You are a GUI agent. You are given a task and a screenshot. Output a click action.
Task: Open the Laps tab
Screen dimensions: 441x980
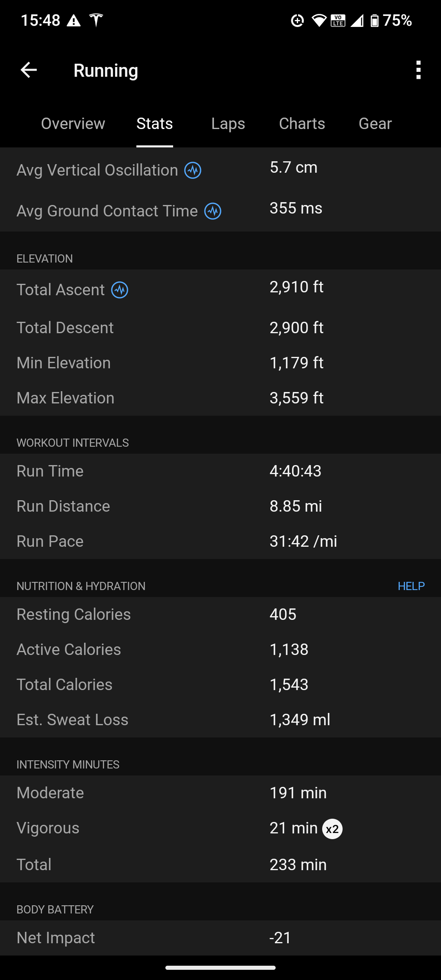[x=228, y=123]
